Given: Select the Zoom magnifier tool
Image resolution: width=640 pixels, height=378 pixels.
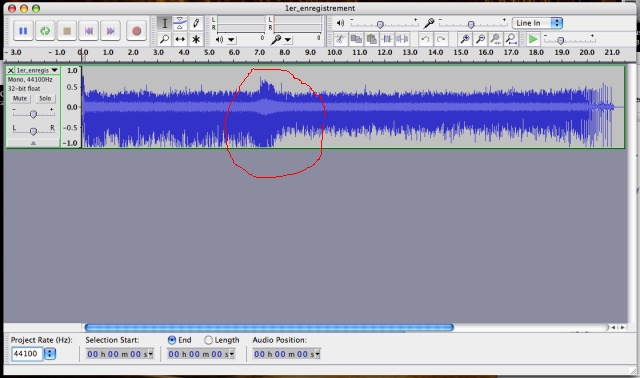Looking at the screenshot, I should (164, 39).
